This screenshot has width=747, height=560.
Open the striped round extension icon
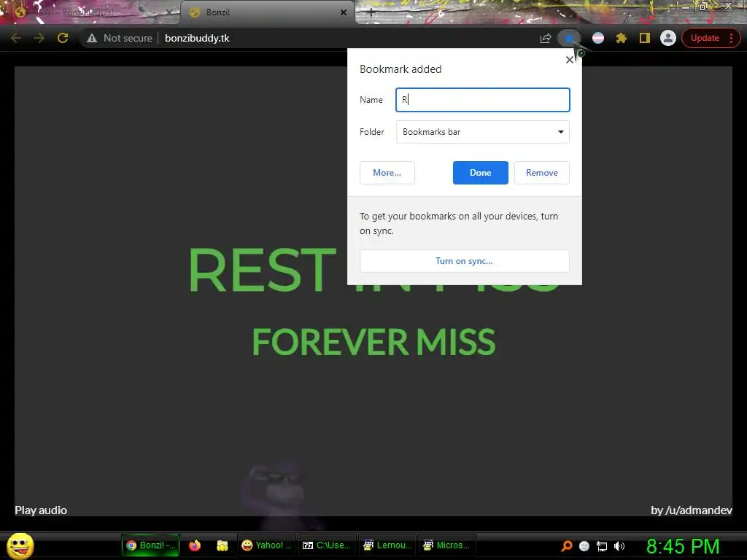[598, 38]
